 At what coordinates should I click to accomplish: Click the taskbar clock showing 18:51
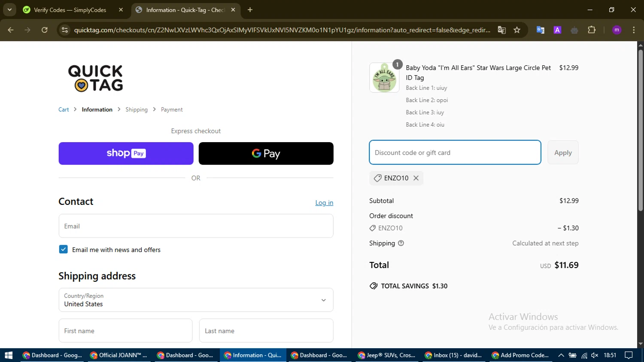pyautogui.click(x=610, y=355)
